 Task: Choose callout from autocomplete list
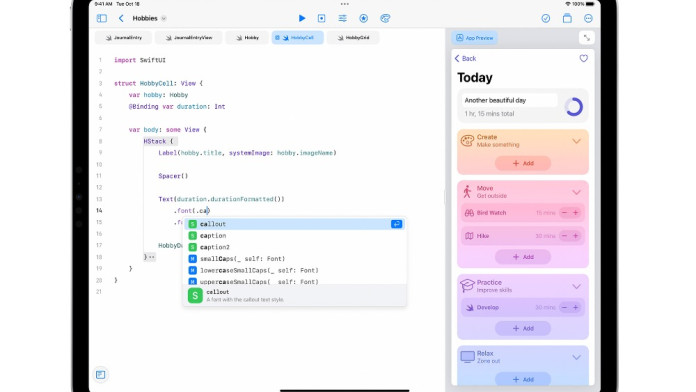click(x=295, y=224)
